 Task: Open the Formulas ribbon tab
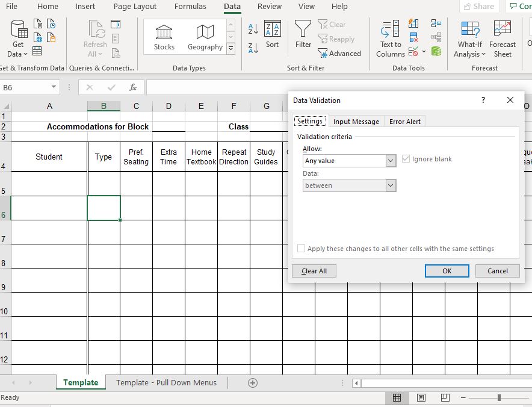[190, 7]
